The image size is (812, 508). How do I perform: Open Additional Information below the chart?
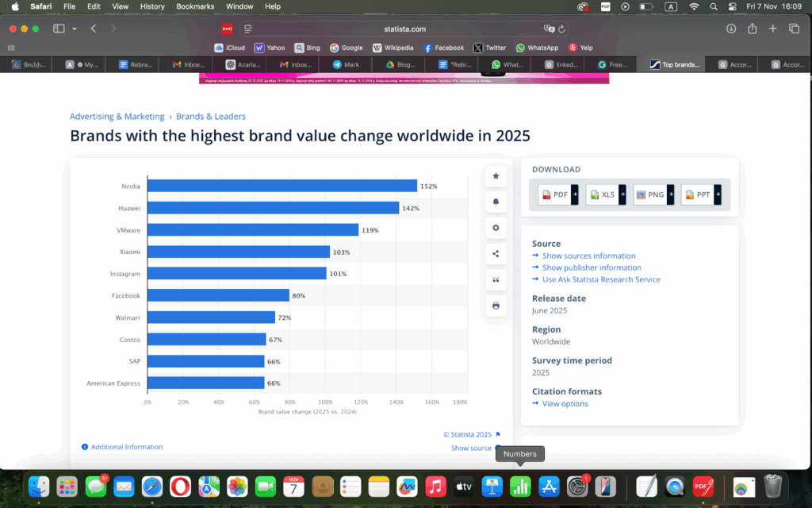[127, 447]
